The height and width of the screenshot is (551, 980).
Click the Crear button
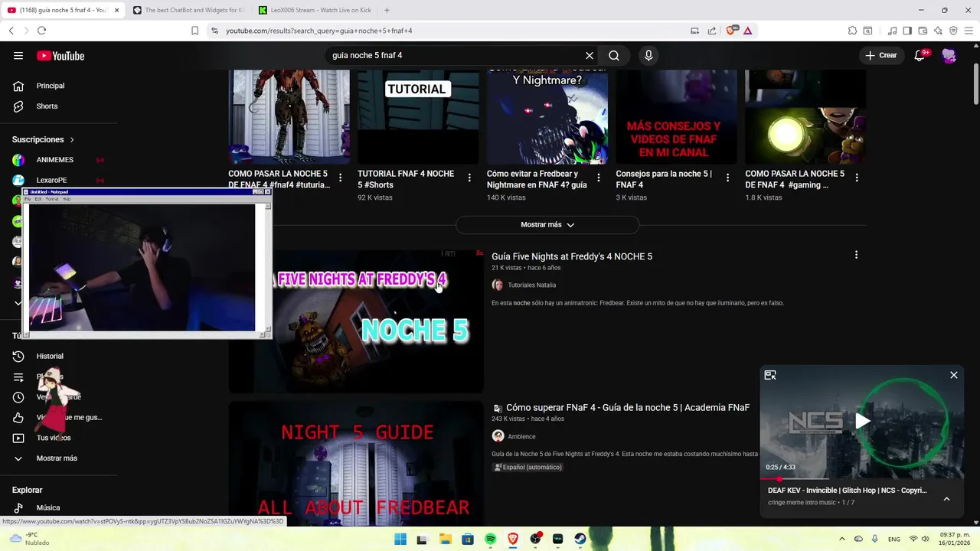click(x=881, y=56)
